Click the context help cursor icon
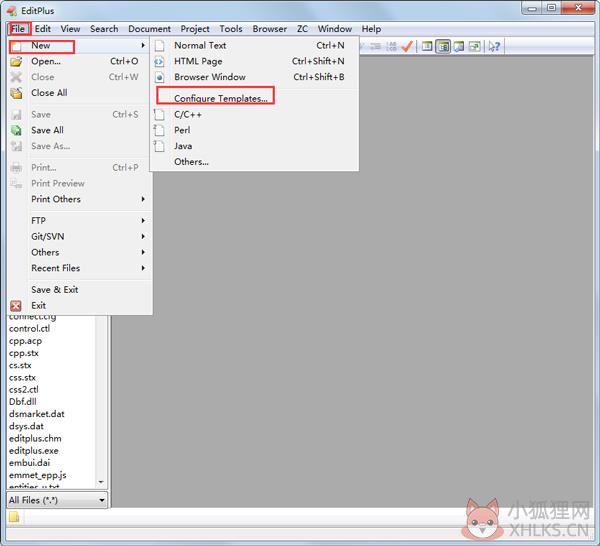This screenshot has height=546, width=600. tap(494, 47)
